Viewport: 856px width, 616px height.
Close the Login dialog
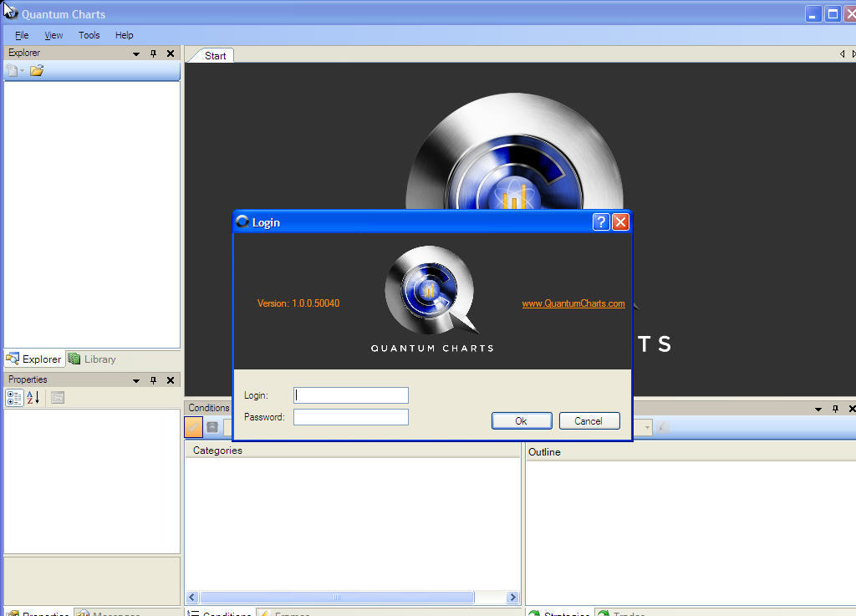pyautogui.click(x=620, y=222)
